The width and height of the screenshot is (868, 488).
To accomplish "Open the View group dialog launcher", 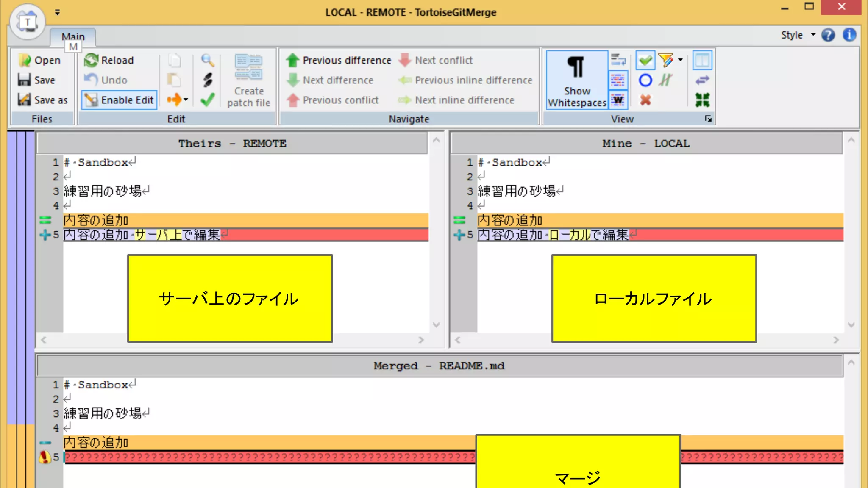I will pyautogui.click(x=708, y=119).
